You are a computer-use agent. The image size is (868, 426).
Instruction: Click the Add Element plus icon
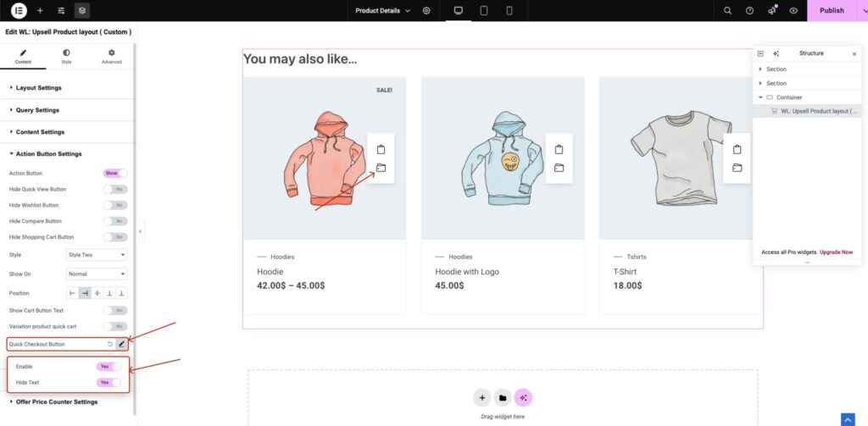(40, 10)
